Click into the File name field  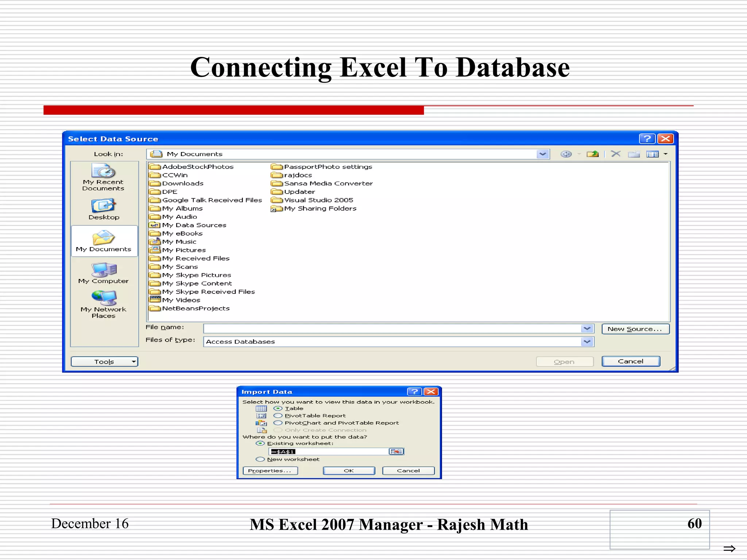392,329
